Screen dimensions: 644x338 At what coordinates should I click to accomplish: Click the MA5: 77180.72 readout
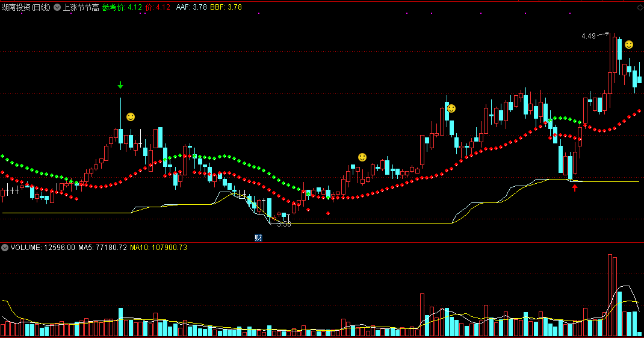click(103, 248)
